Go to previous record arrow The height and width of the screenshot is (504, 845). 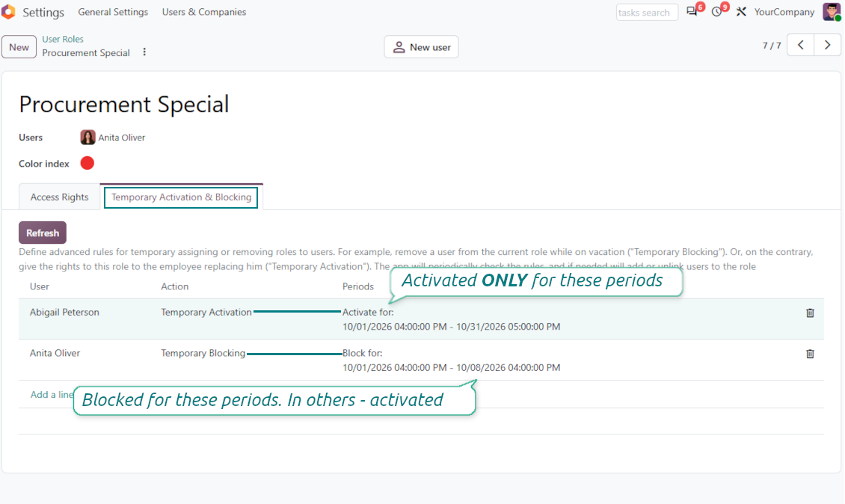click(801, 46)
